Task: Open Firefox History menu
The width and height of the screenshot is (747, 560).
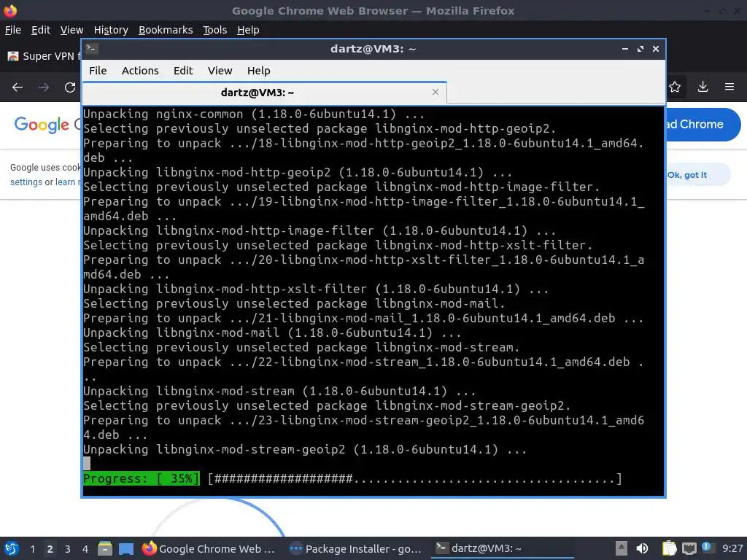Action: (111, 30)
